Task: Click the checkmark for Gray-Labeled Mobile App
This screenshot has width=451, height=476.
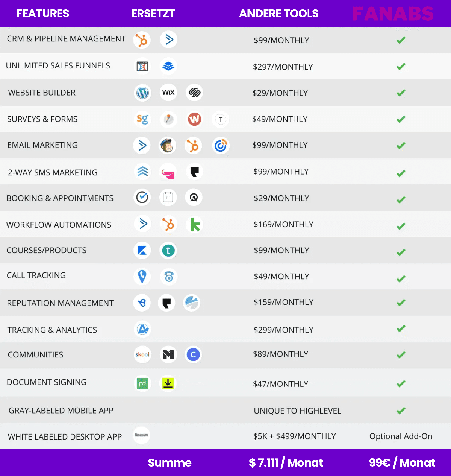Action: pyautogui.click(x=401, y=410)
